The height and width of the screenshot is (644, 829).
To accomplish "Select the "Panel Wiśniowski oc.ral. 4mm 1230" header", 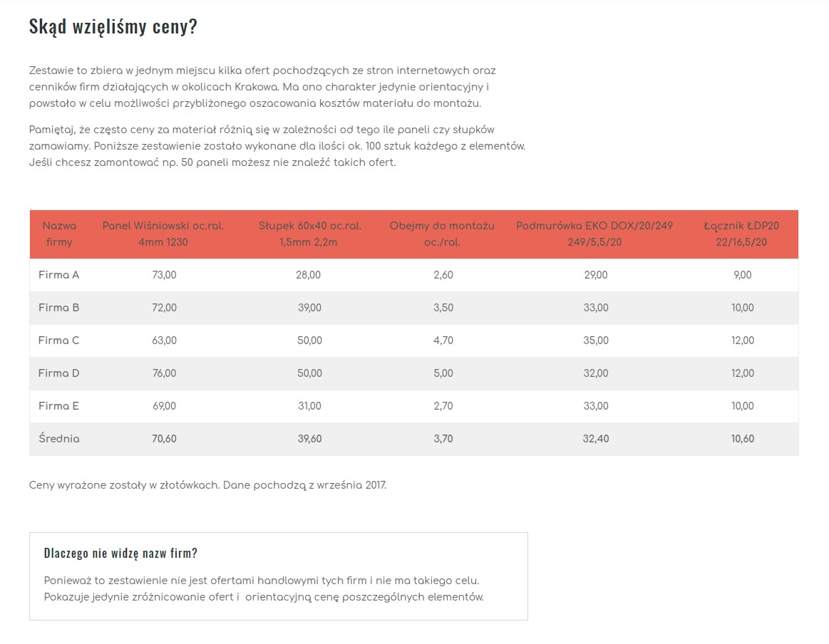I will [163, 234].
